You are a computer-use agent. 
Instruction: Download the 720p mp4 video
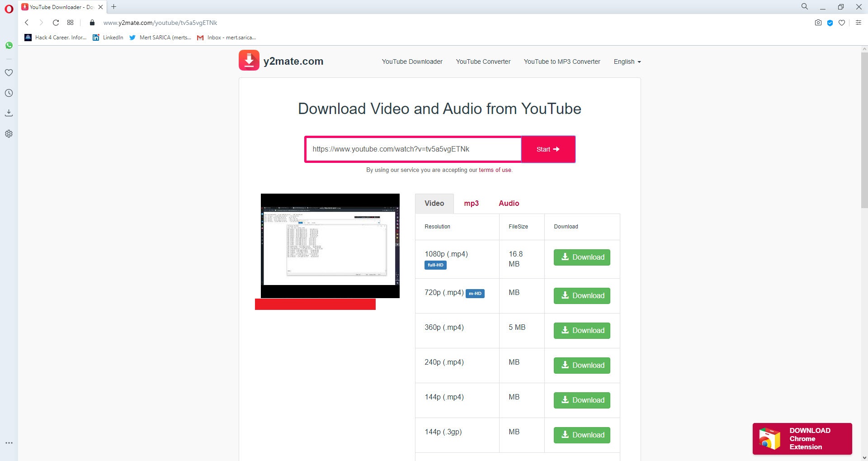click(x=582, y=296)
